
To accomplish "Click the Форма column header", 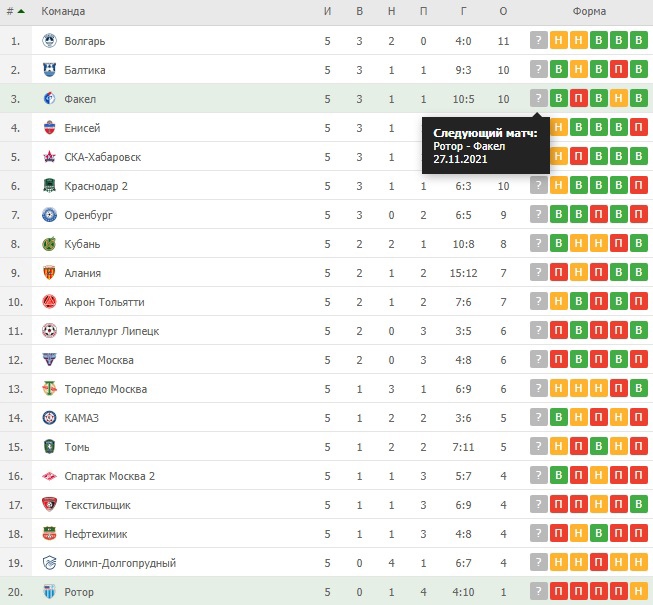I will click(x=588, y=11).
